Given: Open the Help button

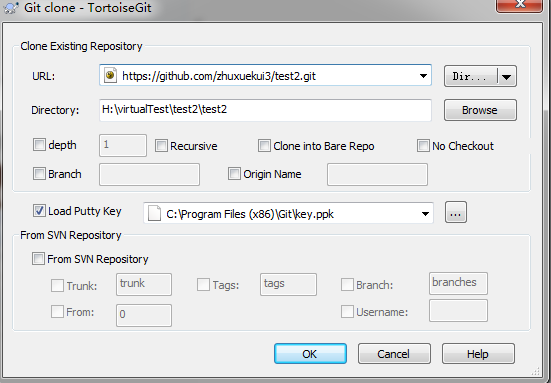Looking at the screenshot, I should [x=478, y=353].
